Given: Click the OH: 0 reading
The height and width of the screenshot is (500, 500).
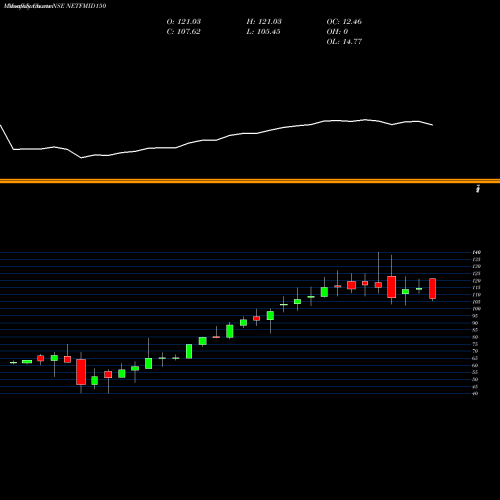Looking at the screenshot, I should (x=337, y=32).
